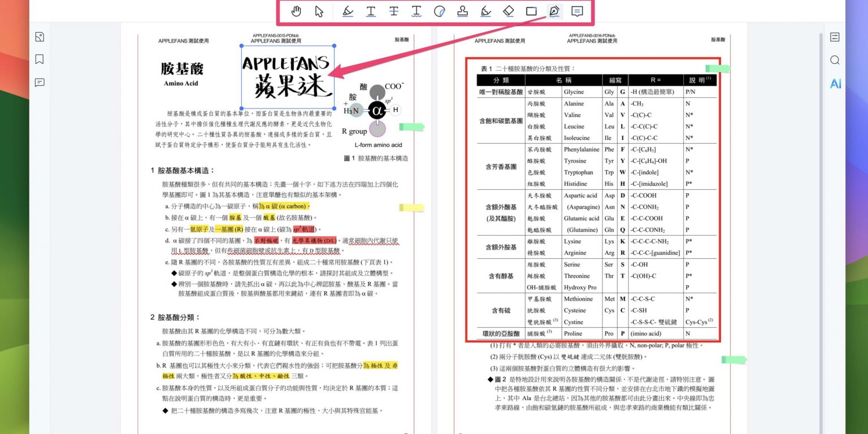The width and height of the screenshot is (868, 434).
Task: Launch the AI assistant
Action: (x=835, y=84)
